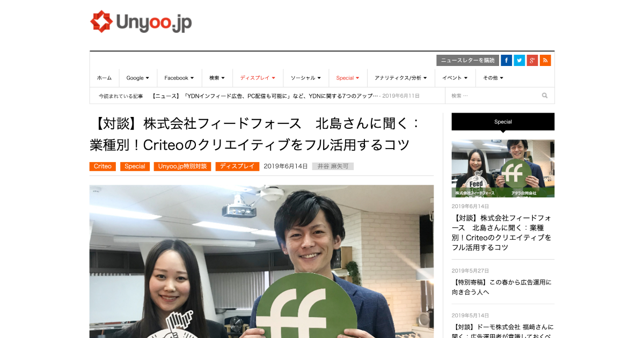Image resolution: width=644 pixels, height=338 pixels.
Task: Click inside the 検索 search field
Action: pos(494,95)
